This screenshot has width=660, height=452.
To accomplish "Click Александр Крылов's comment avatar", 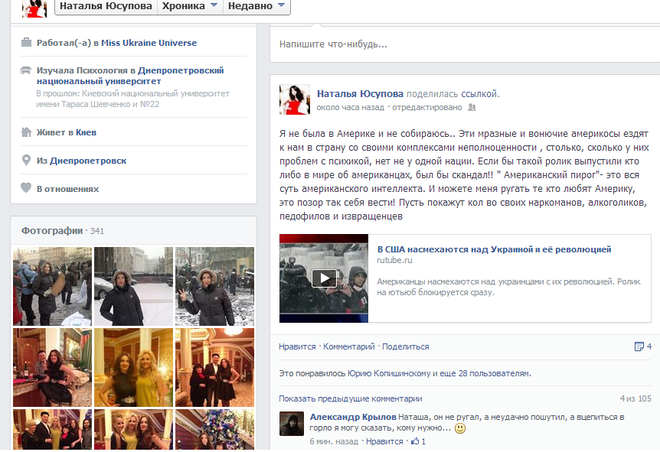I will 291,423.
